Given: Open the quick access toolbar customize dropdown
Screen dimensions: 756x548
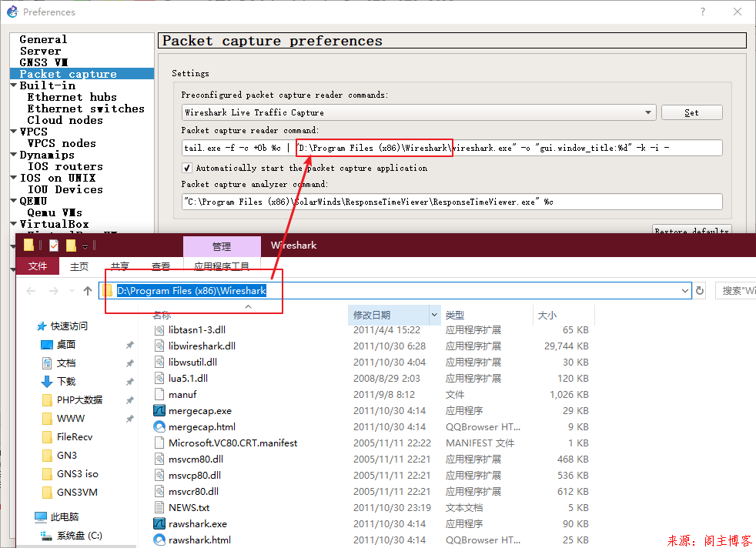Looking at the screenshot, I should pos(85,246).
